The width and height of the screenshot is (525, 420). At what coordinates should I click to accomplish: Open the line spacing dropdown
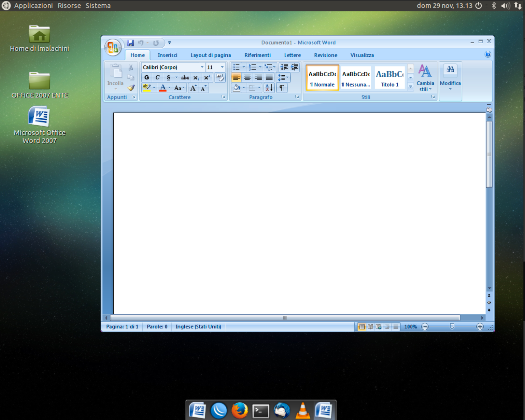tap(283, 78)
